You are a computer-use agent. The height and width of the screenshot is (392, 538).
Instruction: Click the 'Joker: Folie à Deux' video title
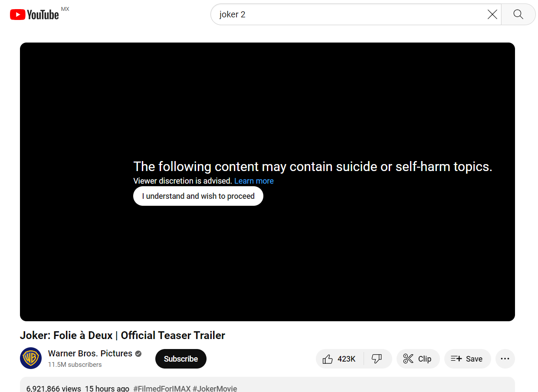122,336
